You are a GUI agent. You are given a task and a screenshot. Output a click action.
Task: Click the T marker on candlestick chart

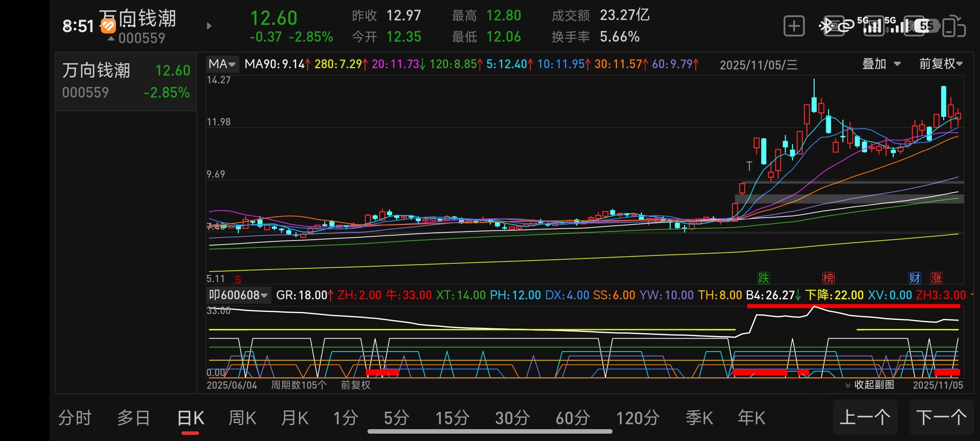click(x=749, y=166)
